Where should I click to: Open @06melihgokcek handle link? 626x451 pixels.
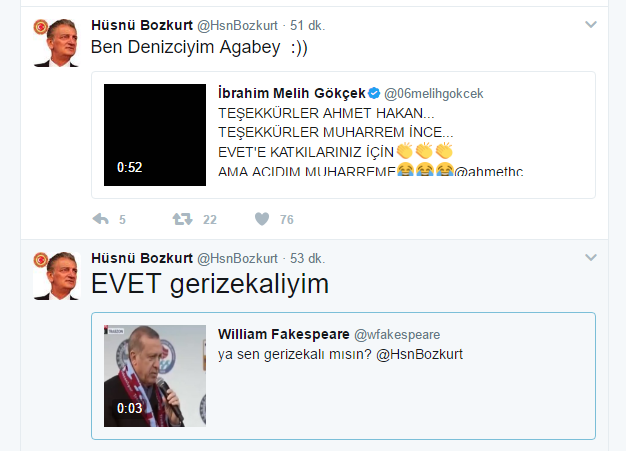coord(433,93)
